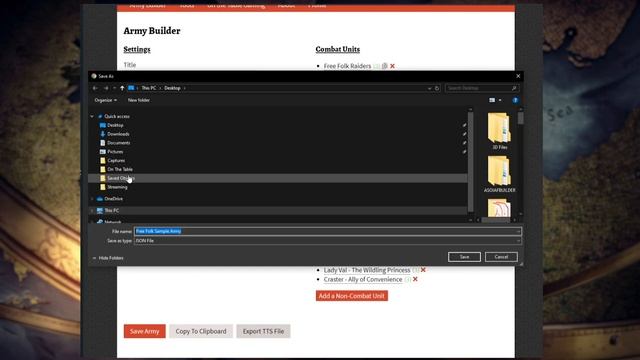
Task: Open the On The Table folder
Action: click(120, 169)
